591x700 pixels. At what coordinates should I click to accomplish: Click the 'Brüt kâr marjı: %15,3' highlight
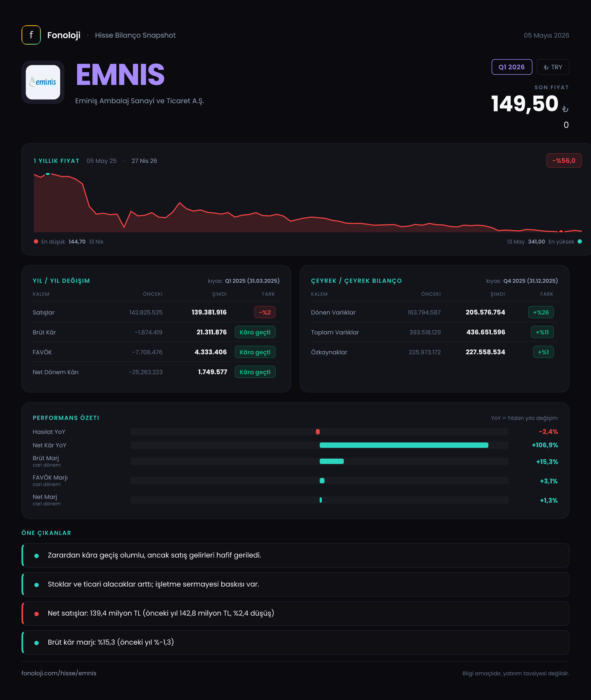[295, 642]
